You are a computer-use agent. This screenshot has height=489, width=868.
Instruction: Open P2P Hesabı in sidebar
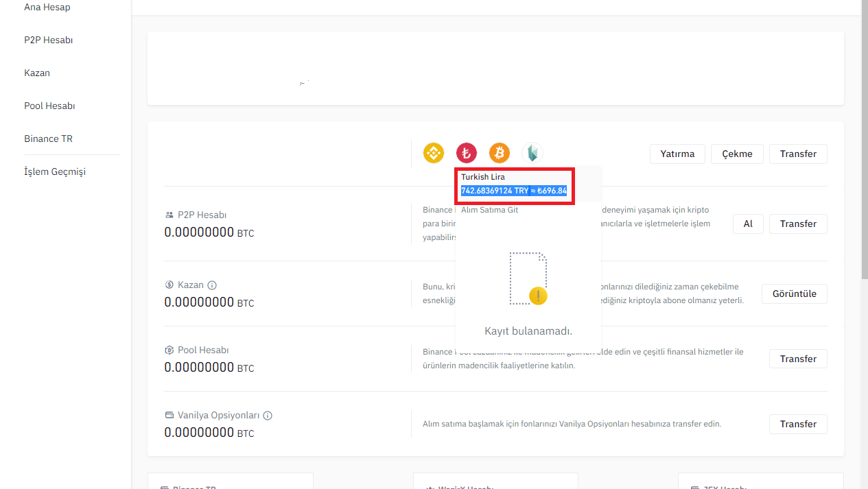[49, 40]
